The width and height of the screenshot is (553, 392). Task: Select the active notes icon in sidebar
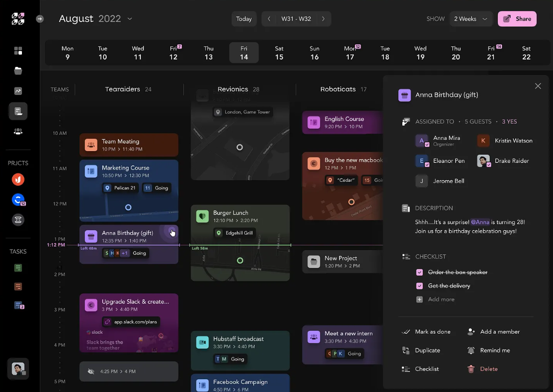(x=18, y=111)
